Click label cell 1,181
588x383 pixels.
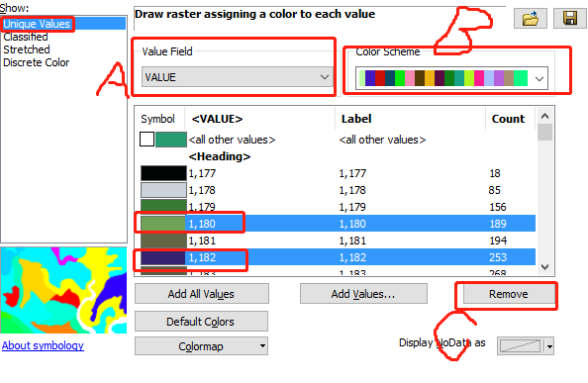pos(352,240)
